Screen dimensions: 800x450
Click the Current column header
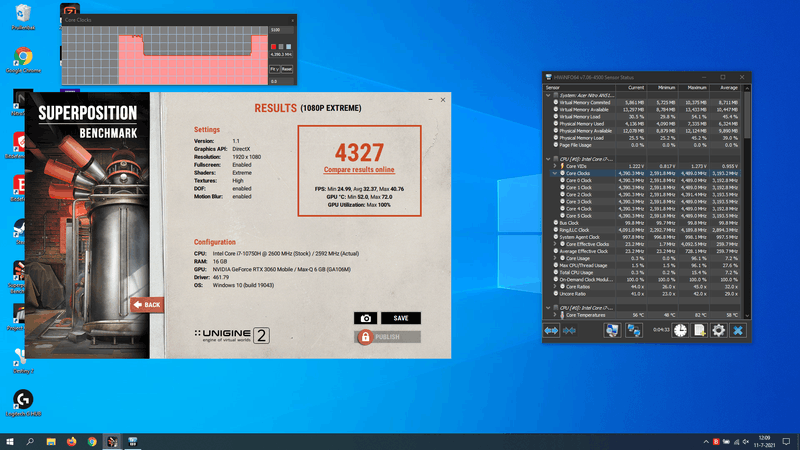tap(631, 88)
